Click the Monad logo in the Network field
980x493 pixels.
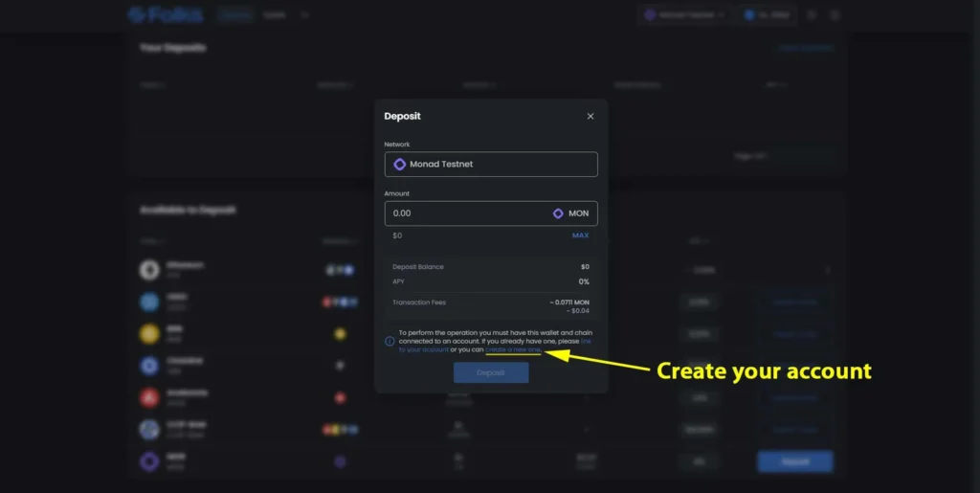tap(399, 165)
